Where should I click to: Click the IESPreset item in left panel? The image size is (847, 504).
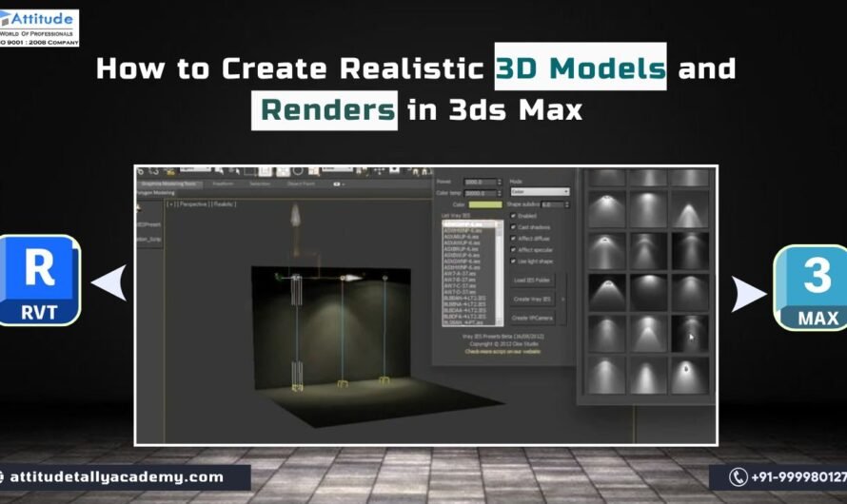pyautogui.click(x=148, y=223)
